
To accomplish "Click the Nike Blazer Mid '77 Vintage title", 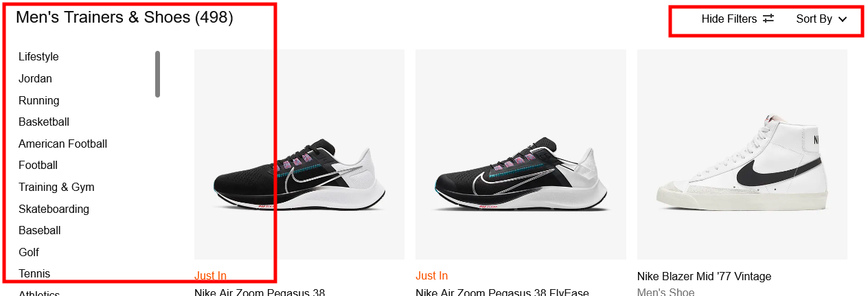I will [704, 276].
